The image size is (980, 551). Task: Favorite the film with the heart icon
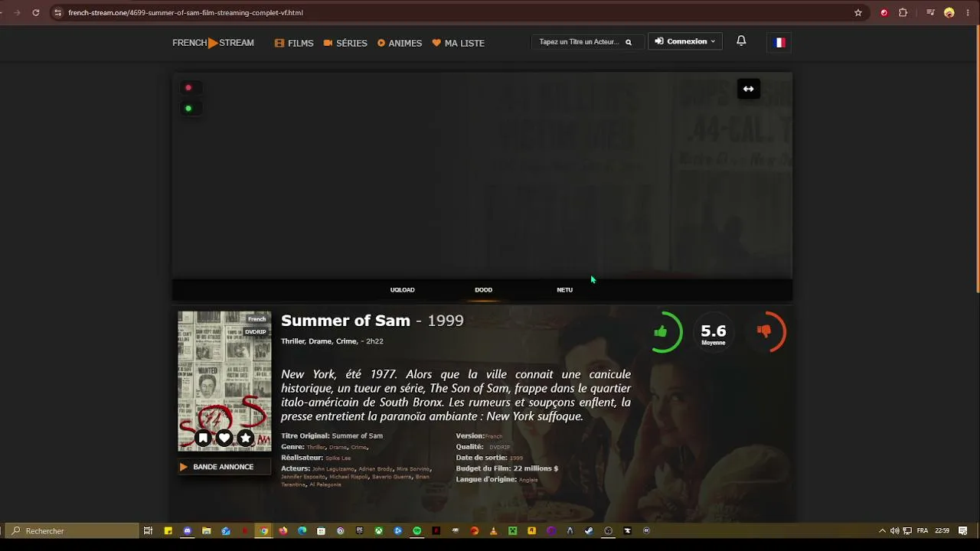point(224,438)
